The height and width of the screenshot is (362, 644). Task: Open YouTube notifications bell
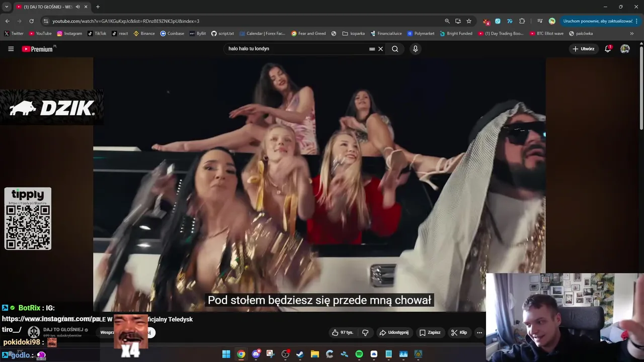point(608,49)
